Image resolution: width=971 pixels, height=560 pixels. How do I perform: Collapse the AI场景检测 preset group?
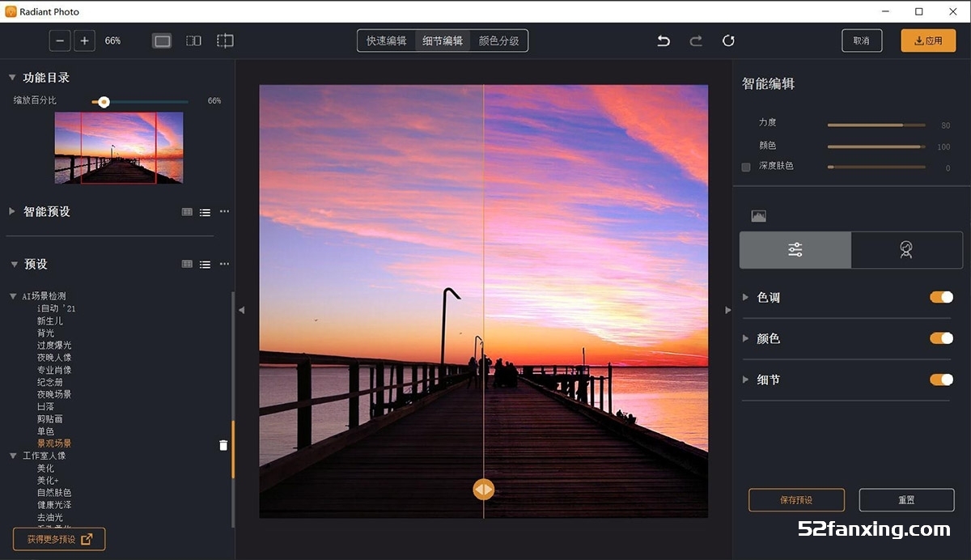(13, 296)
